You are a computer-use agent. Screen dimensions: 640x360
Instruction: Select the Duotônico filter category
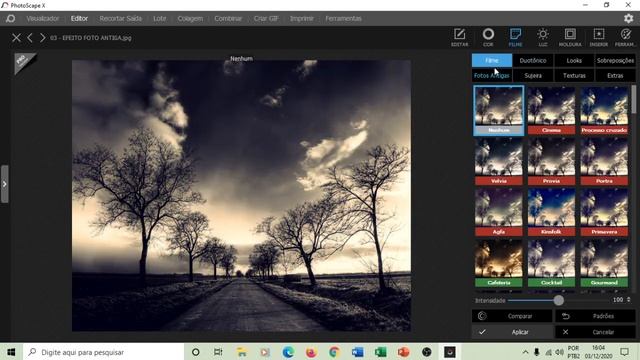pos(533,60)
